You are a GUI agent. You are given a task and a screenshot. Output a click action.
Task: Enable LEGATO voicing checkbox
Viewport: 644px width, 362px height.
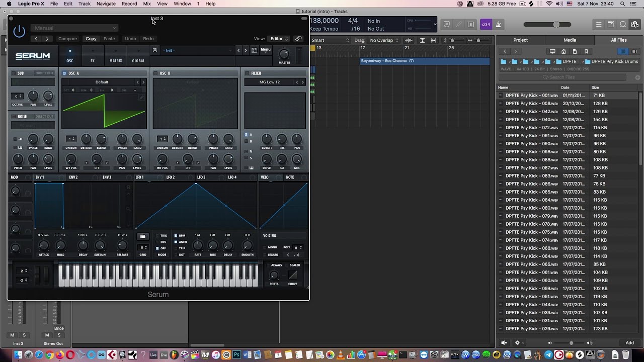pos(265,255)
